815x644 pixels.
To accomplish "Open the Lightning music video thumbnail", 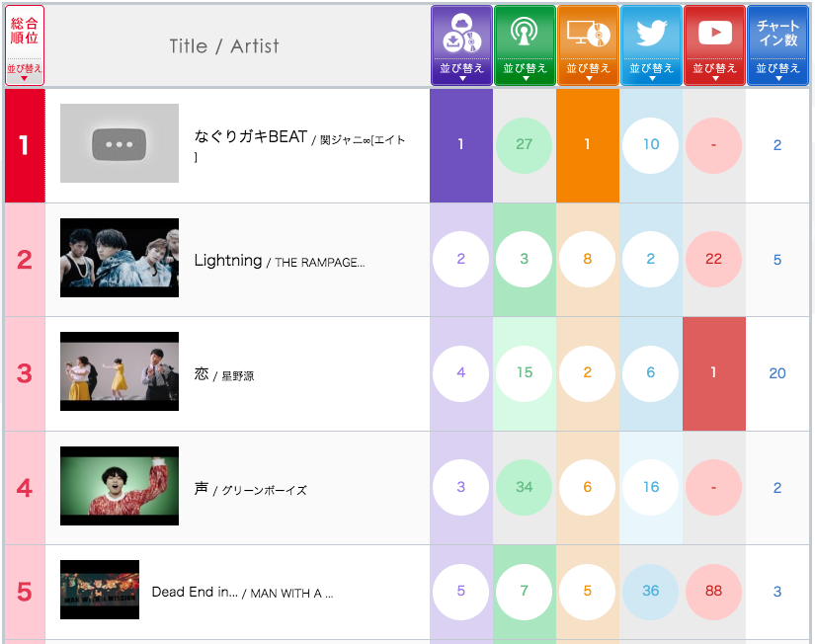I will 120,258.
